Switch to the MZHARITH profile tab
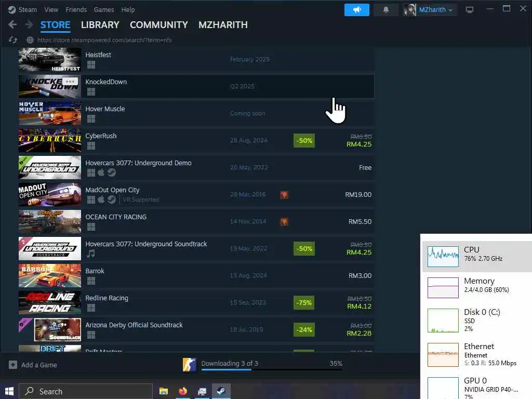Image resolution: width=532 pixels, height=399 pixels. [x=223, y=25]
